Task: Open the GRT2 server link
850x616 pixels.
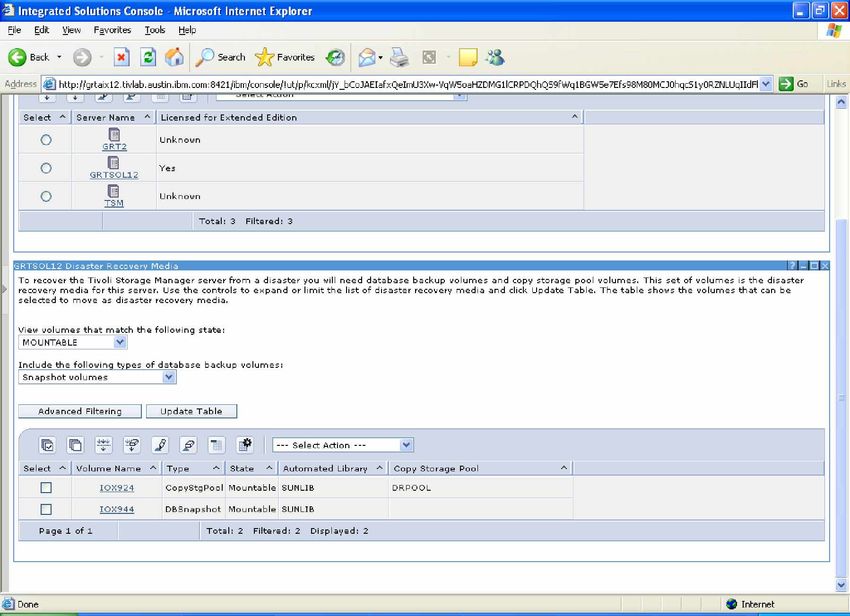Action: click(114, 146)
